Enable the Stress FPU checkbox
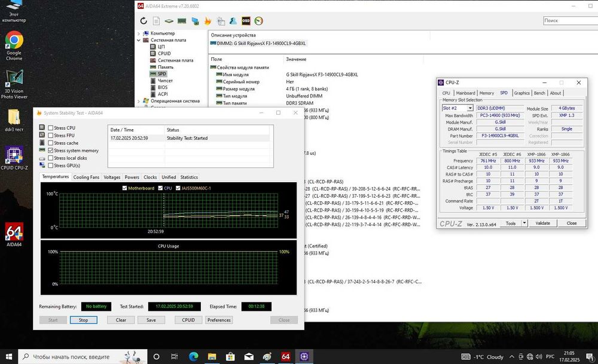Viewport: 598px width, 364px height. [x=50, y=135]
